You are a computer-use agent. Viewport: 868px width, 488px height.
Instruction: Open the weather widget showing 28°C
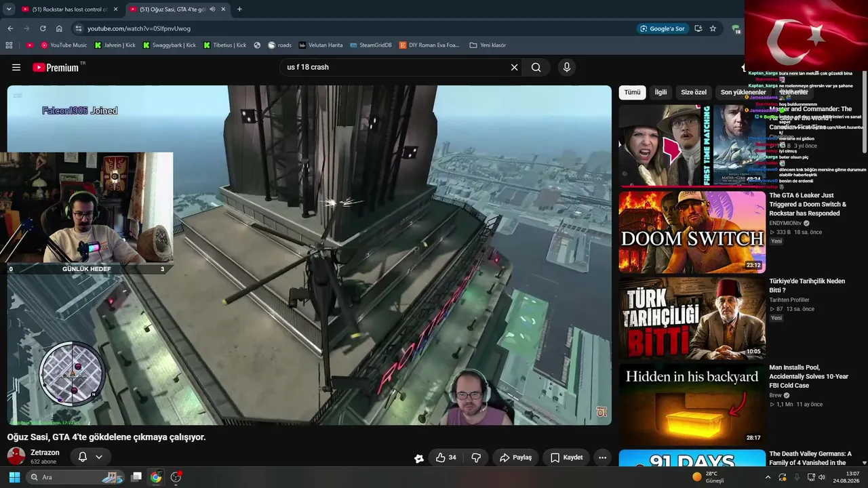pyautogui.click(x=707, y=477)
